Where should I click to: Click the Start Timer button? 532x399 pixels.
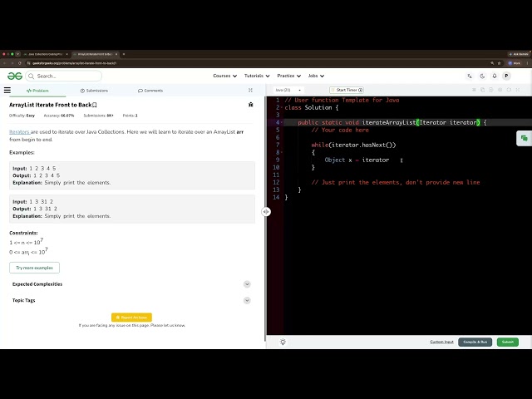click(347, 90)
